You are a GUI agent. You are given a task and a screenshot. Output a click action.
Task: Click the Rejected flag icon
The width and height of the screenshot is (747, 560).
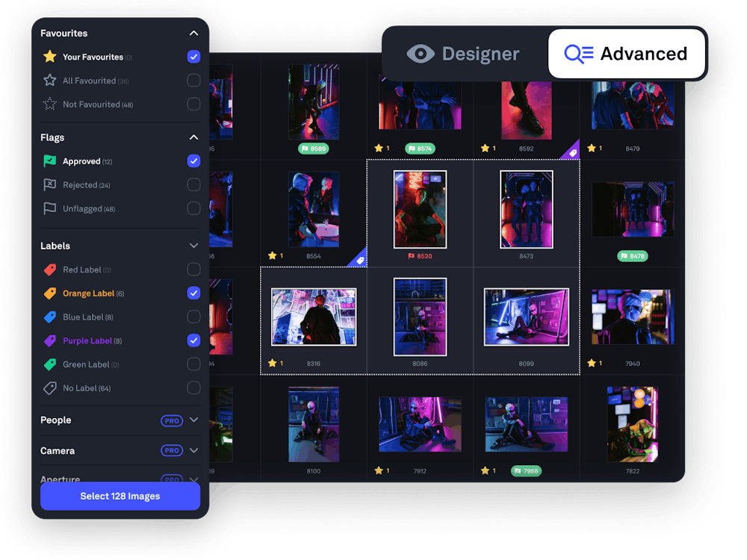click(49, 184)
